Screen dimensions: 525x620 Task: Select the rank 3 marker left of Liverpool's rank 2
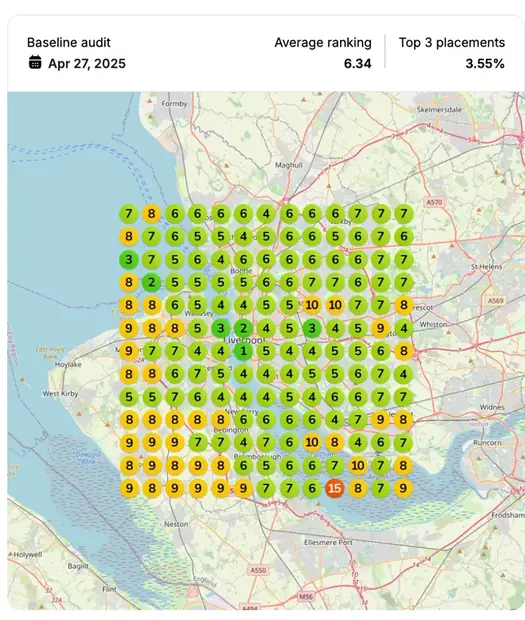pos(221,328)
